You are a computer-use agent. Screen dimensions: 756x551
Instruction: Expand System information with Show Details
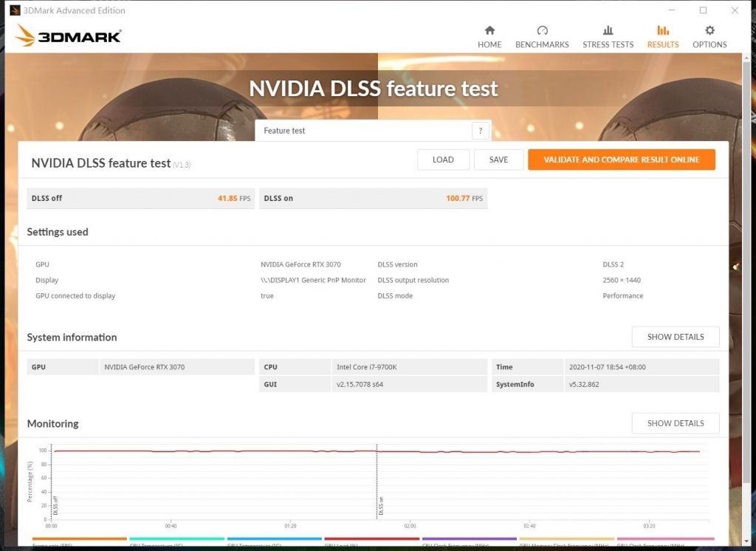tap(674, 337)
